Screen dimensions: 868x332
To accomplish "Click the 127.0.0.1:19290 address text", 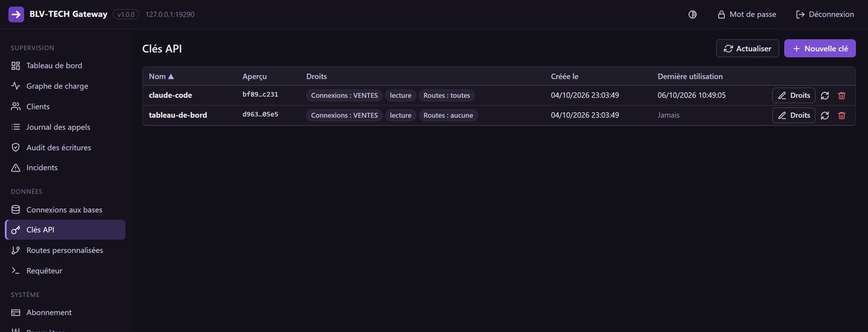I will point(170,14).
